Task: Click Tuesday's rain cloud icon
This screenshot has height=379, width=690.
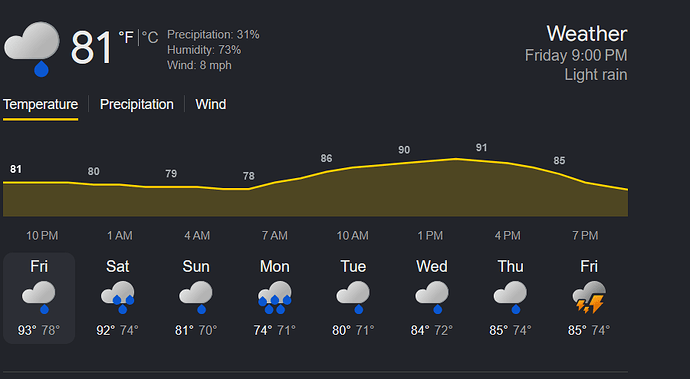Action: click(x=353, y=297)
